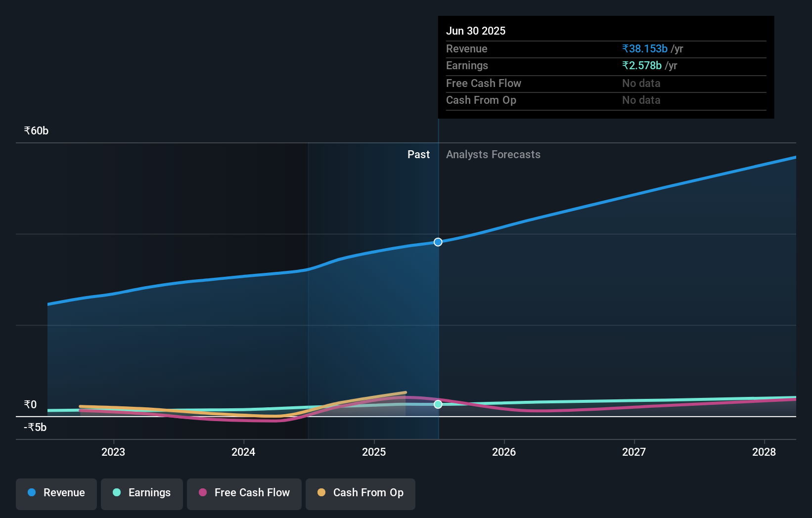
Task: Click the orange Cash From Op legend dot
Action: [x=321, y=492]
